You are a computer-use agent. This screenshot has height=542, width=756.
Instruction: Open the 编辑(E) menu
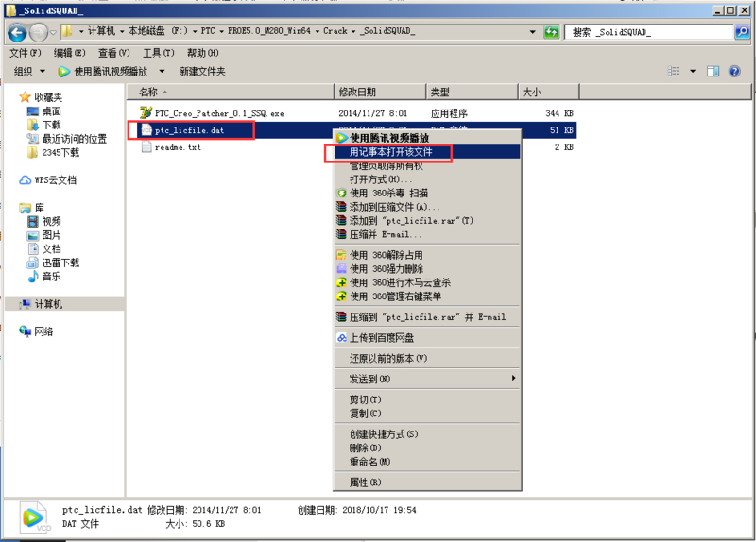69,53
